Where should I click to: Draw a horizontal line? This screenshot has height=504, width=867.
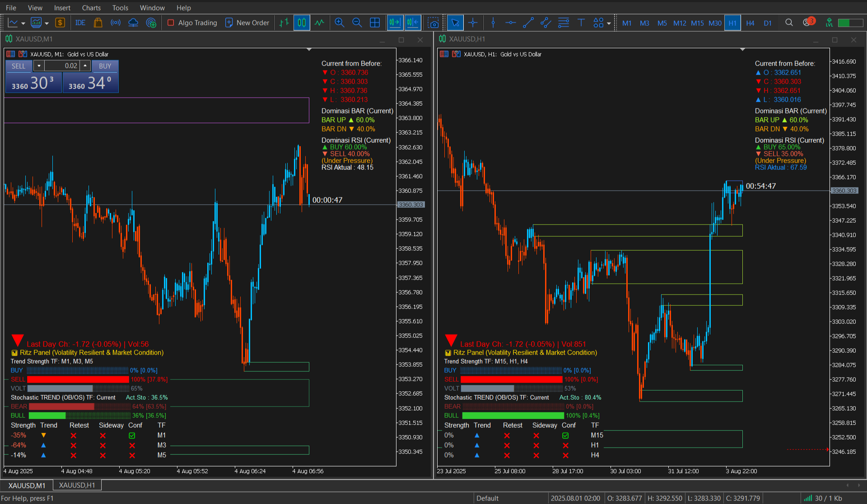511,23
